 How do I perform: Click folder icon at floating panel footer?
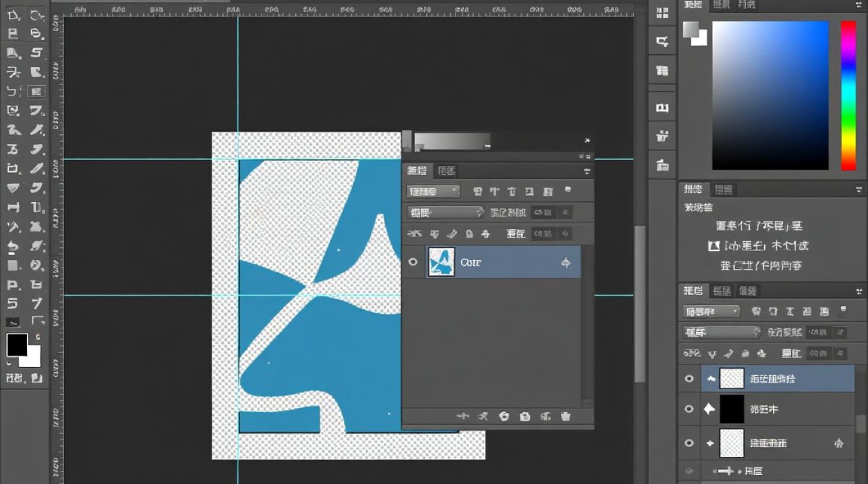coord(525,417)
